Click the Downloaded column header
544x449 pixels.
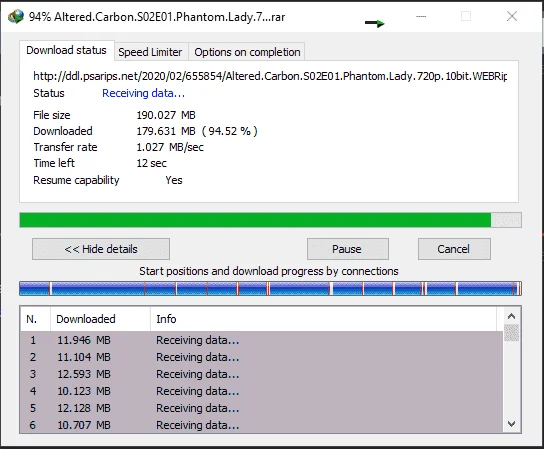pos(101,319)
